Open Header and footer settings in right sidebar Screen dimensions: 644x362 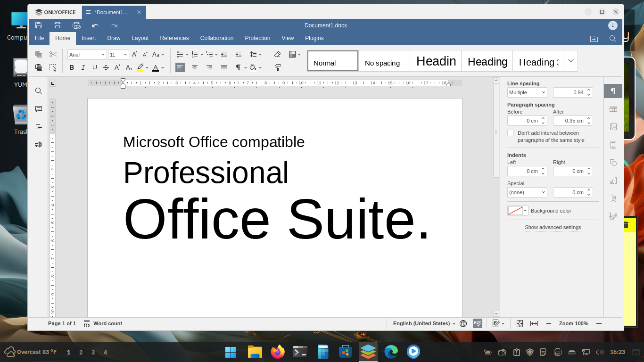point(613,145)
